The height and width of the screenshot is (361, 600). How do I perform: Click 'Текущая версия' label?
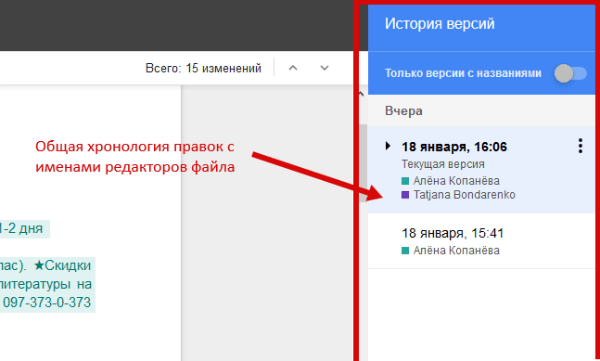click(x=443, y=164)
